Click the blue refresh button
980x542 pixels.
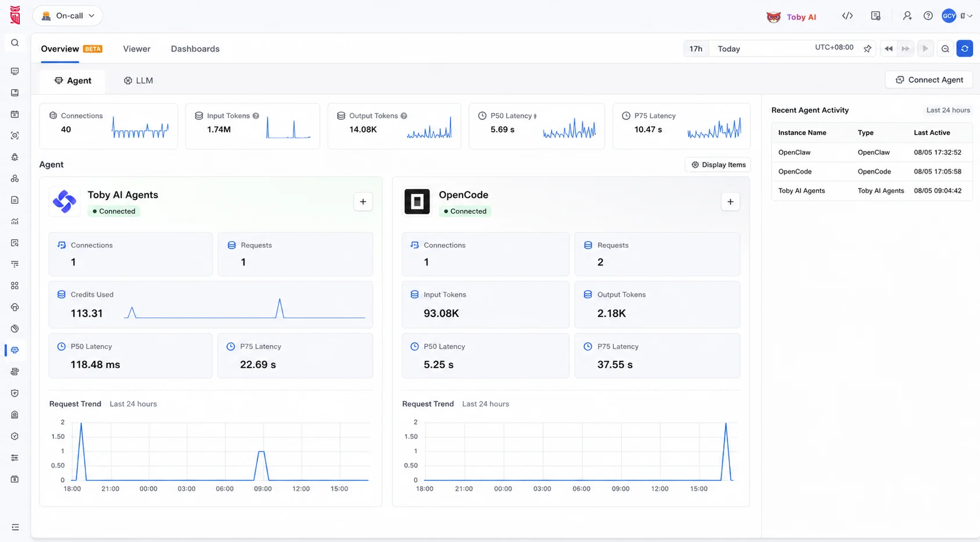tap(965, 49)
